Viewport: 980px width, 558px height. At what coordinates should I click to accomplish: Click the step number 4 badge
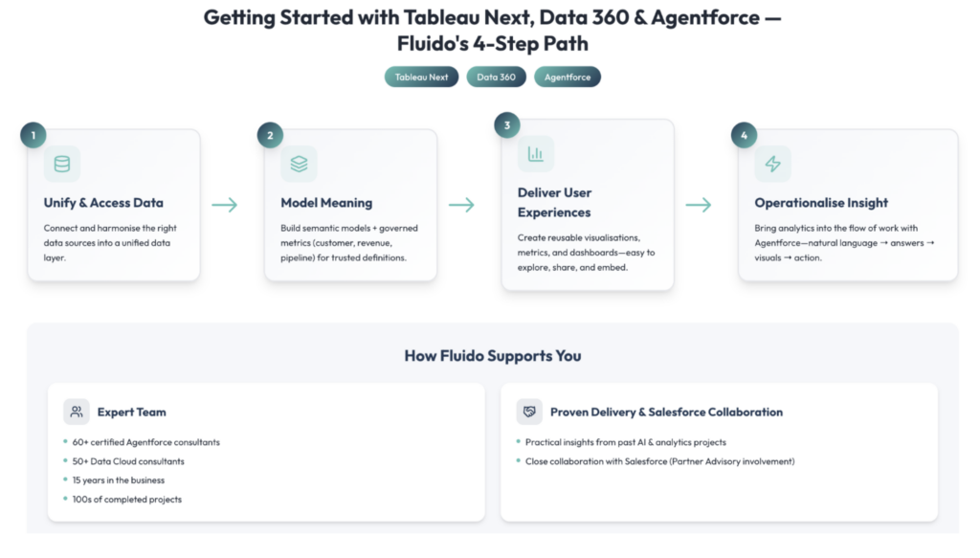point(744,135)
